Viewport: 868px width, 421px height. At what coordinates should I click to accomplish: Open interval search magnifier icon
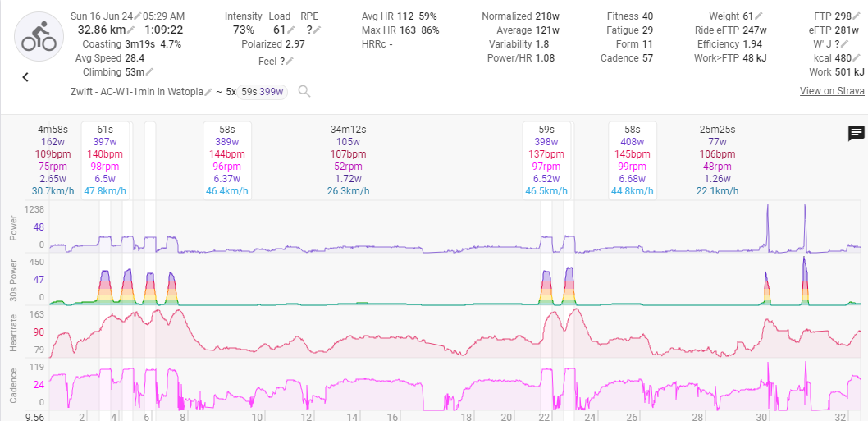304,91
